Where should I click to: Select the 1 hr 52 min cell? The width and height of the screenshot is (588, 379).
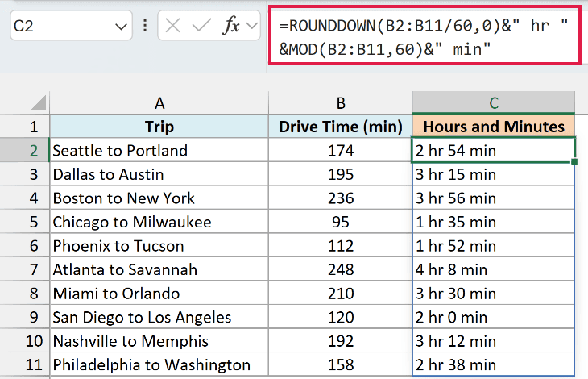494,246
